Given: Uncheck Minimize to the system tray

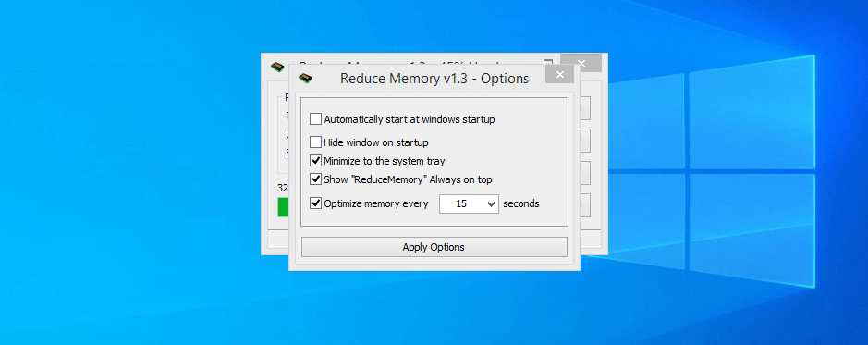Looking at the screenshot, I should pyautogui.click(x=315, y=161).
